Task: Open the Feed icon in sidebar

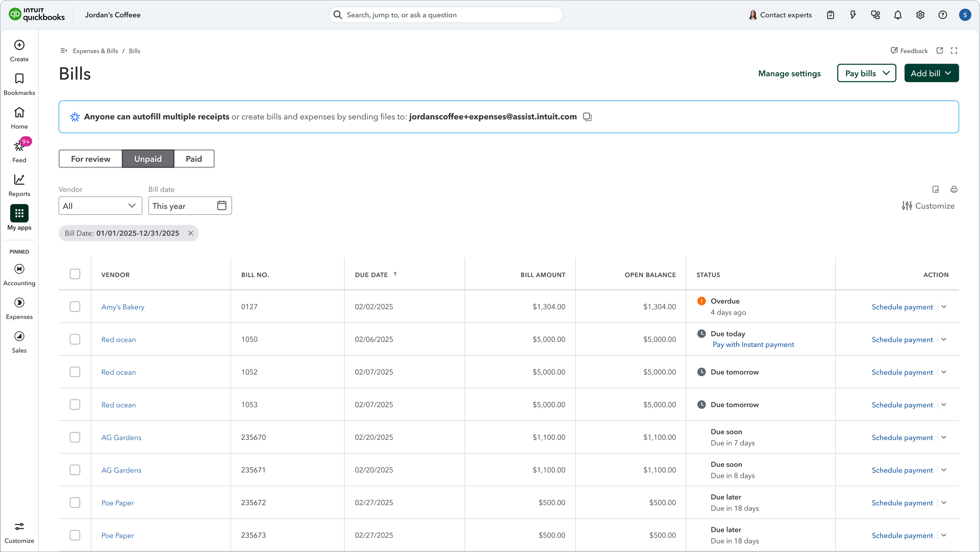Action: [19, 146]
